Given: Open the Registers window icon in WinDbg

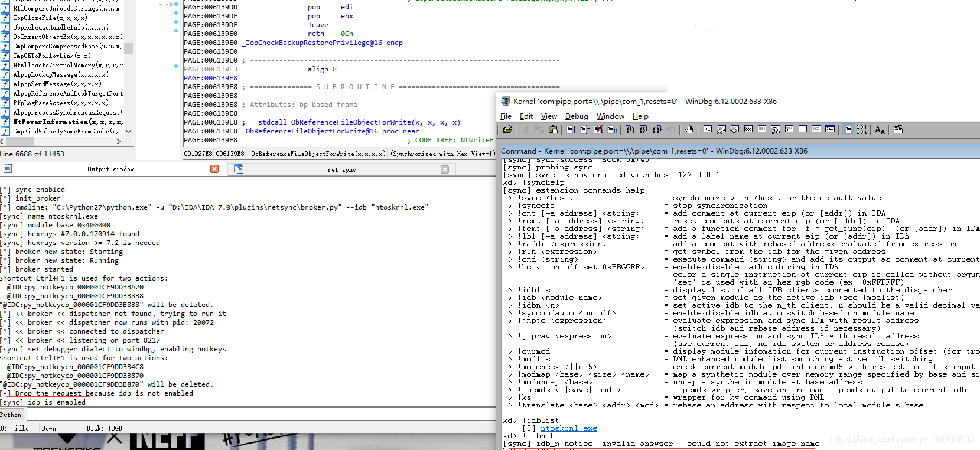Looking at the screenshot, I should (x=748, y=129).
